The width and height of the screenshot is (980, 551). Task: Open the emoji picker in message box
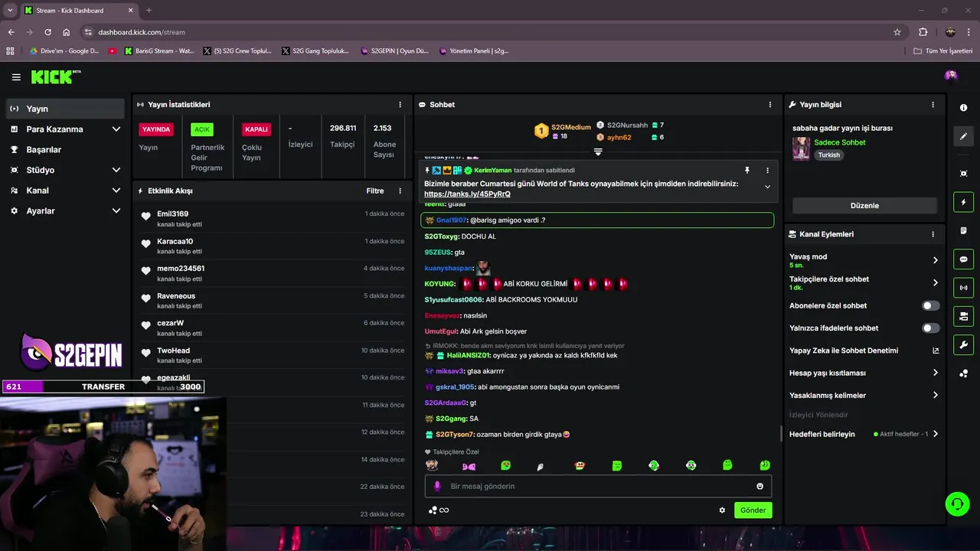point(759,486)
